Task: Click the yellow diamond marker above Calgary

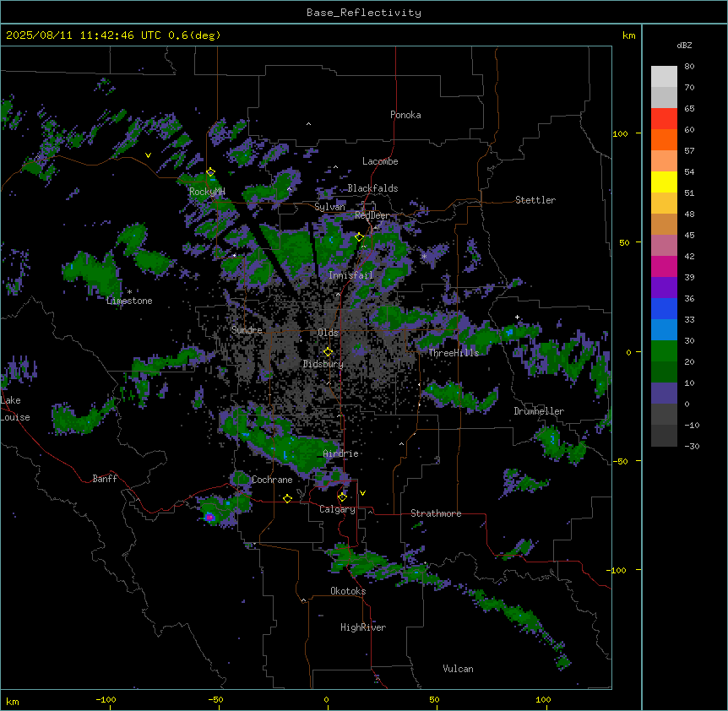Action: coord(342,497)
